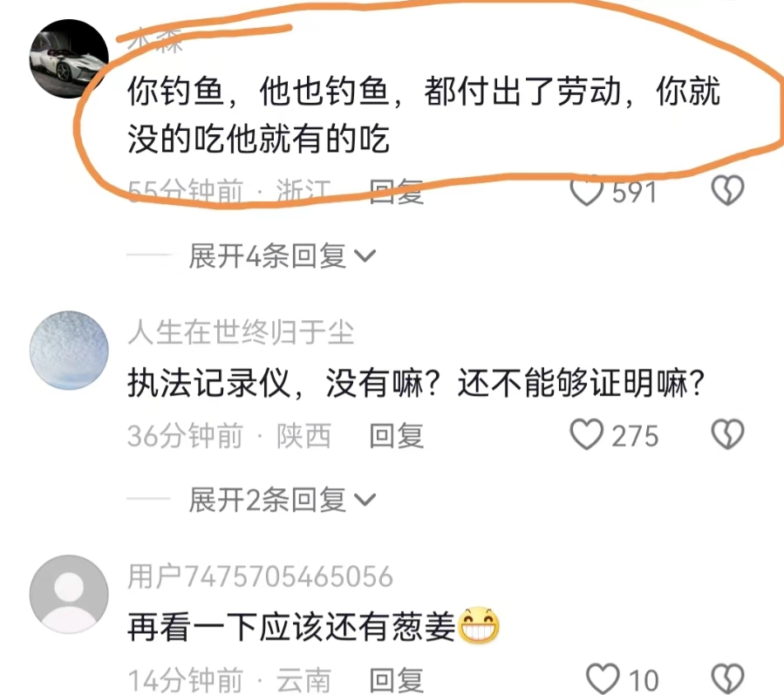
Task: Open username 用户7475705465056 profile
Action: pyautogui.click(x=260, y=576)
